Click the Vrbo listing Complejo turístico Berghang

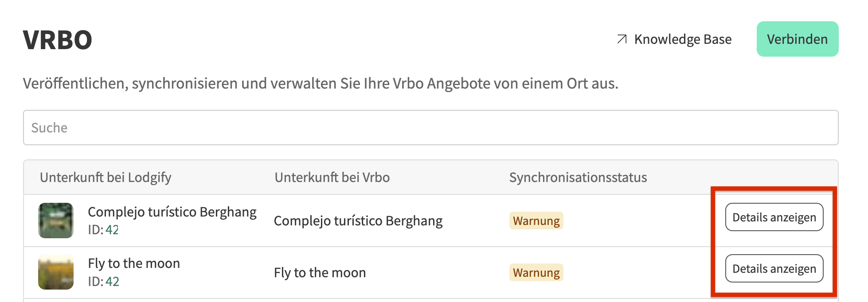(358, 221)
